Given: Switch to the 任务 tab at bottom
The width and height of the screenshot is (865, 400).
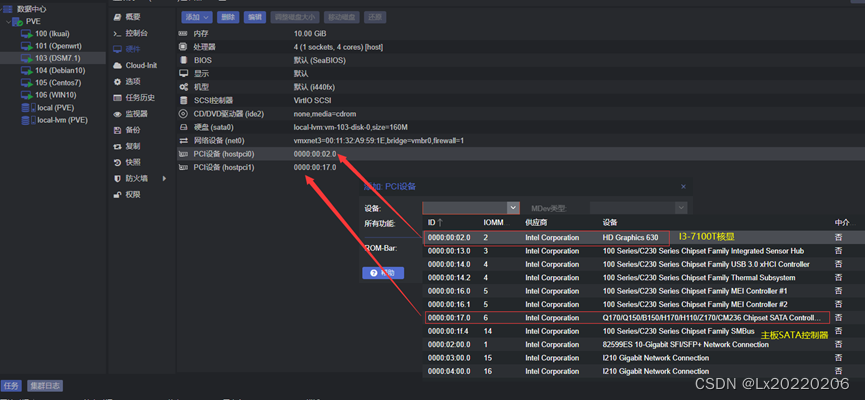Looking at the screenshot, I should tap(12, 386).
